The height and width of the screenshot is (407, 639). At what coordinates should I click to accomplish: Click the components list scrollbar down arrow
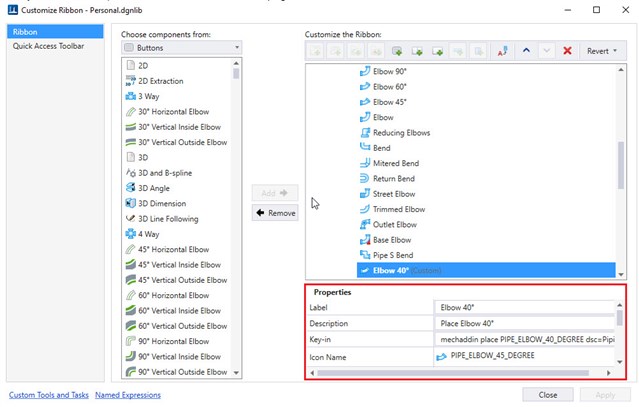tap(236, 373)
